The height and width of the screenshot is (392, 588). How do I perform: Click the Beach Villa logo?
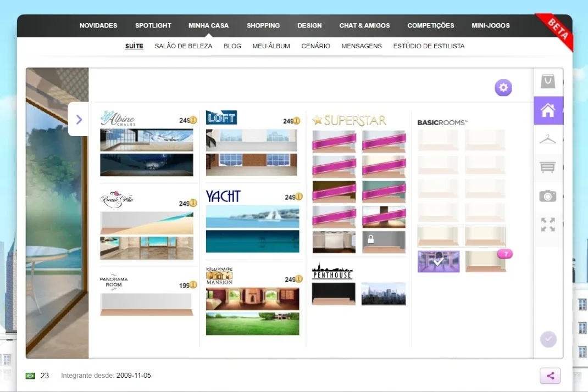[117, 199]
